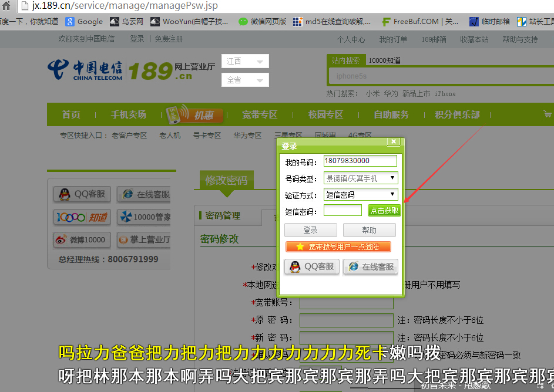Screen dimensions: 554x392
Task: Open 帮助与支持 in the top bar
Action: (520, 39)
